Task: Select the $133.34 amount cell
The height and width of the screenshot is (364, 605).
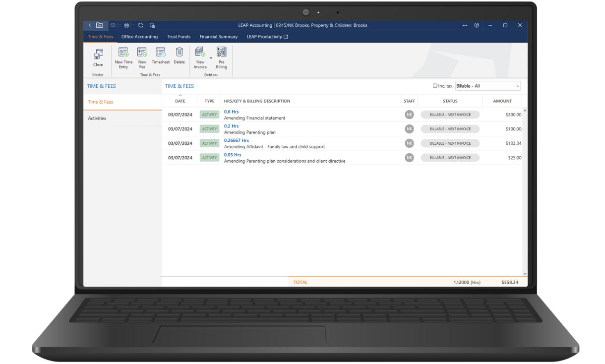Action: coord(513,143)
